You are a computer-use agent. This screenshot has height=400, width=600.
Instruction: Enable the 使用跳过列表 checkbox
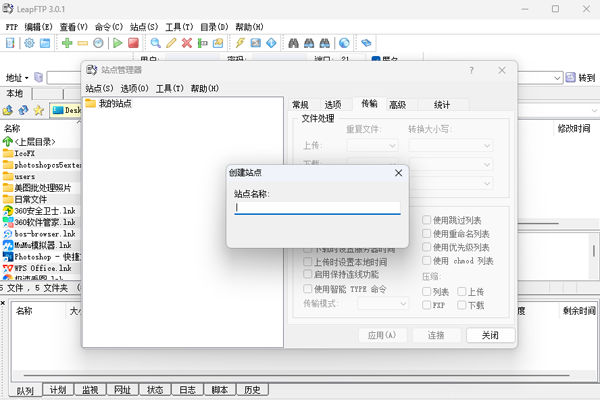(427, 220)
